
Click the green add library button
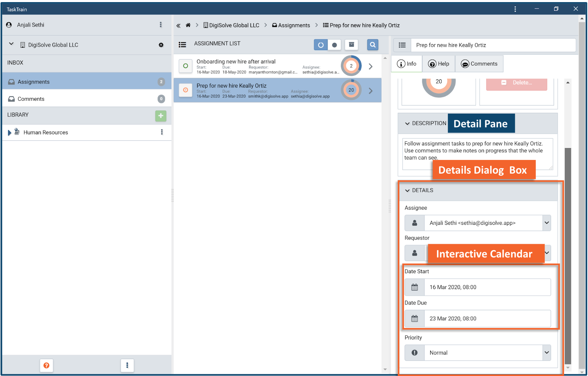click(x=160, y=115)
